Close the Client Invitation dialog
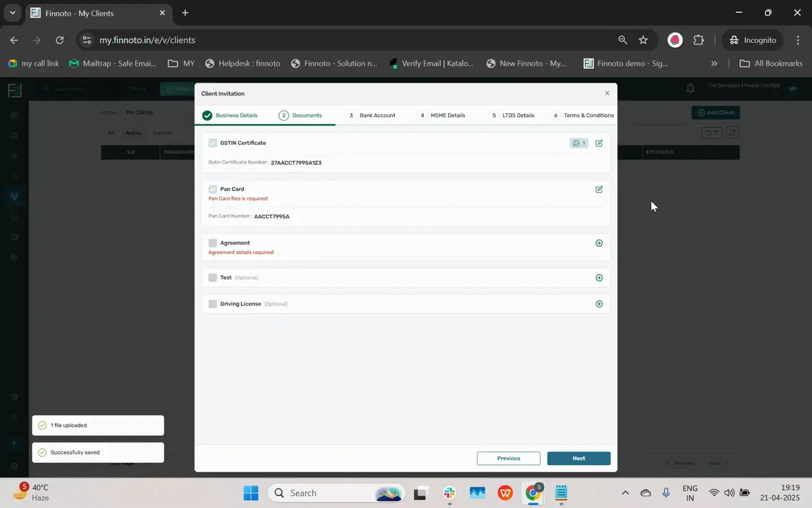 coord(607,94)
